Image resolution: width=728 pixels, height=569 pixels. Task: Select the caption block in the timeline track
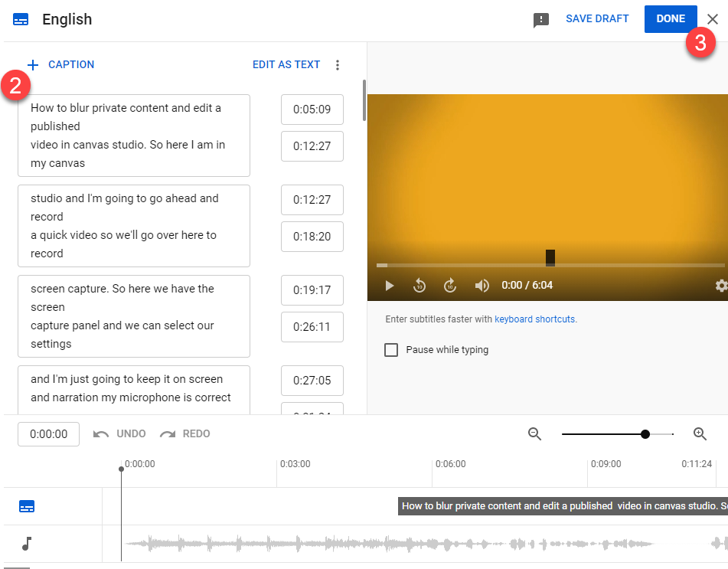pos(563,506)
